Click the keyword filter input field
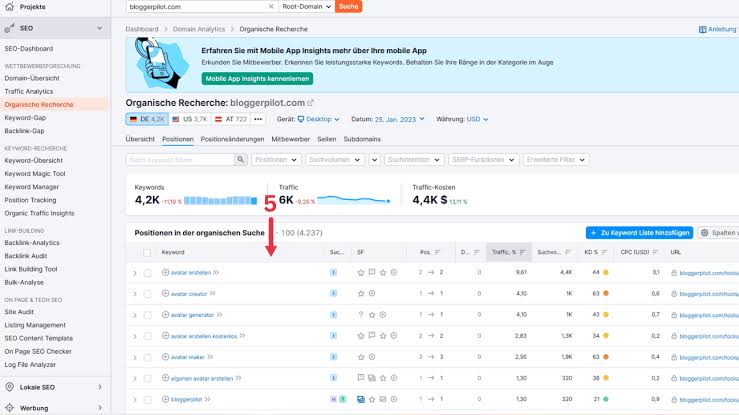 (180, 160)
